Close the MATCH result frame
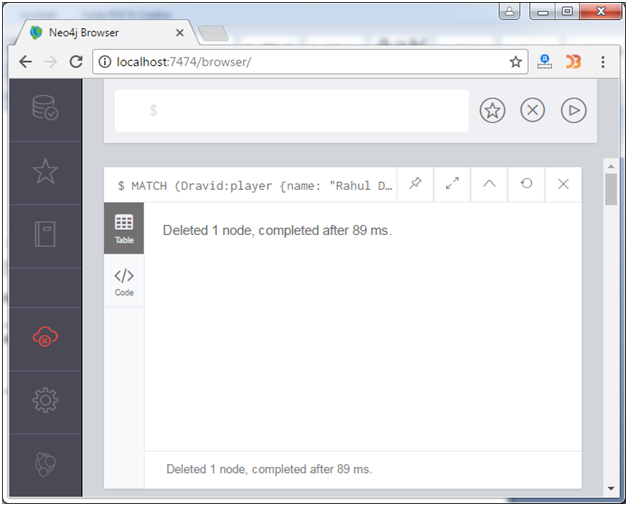Image resolution: width=628 pixels, height=506 pixels. [563, 184]
